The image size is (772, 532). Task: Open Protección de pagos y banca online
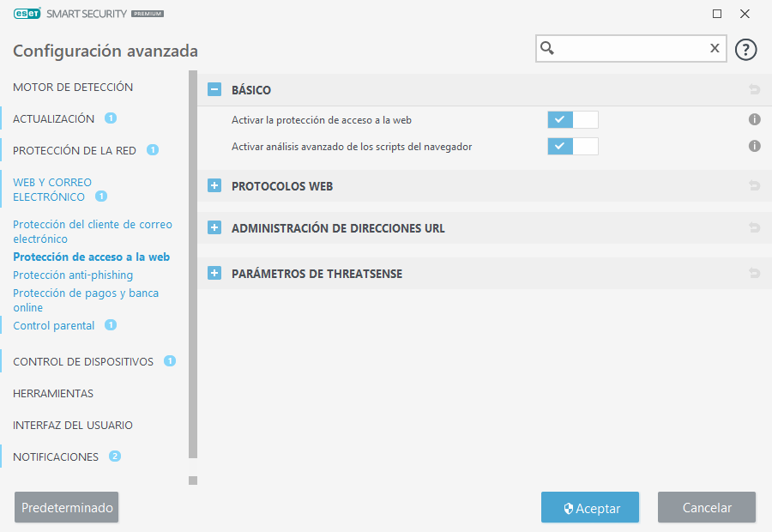pyautogui.click(x=86, y=300)
